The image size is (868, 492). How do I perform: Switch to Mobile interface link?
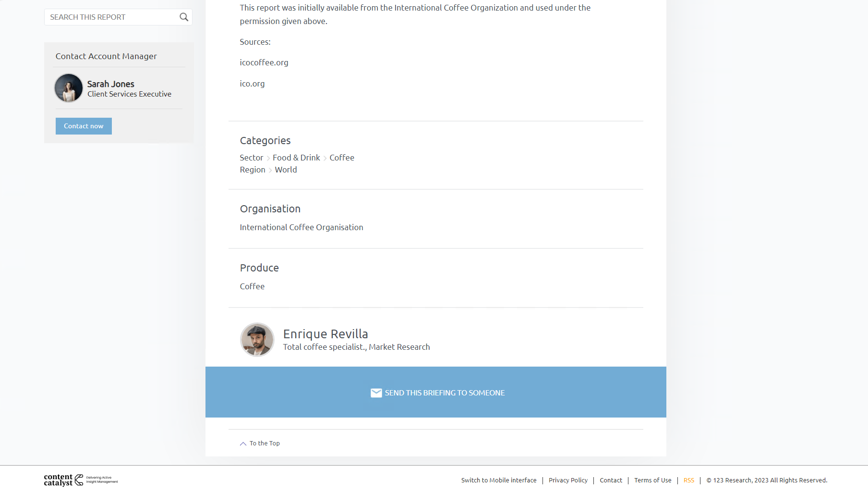click(x=499, y=480)
